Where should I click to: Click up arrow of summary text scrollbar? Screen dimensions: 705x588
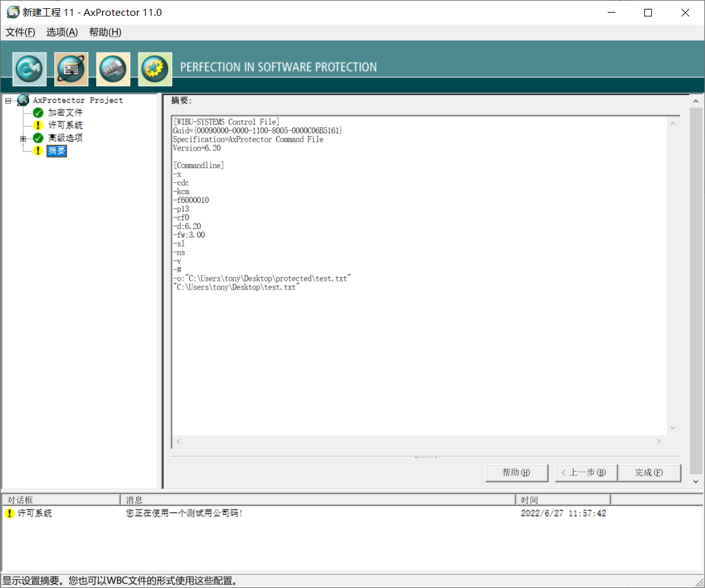pos(673,123)
